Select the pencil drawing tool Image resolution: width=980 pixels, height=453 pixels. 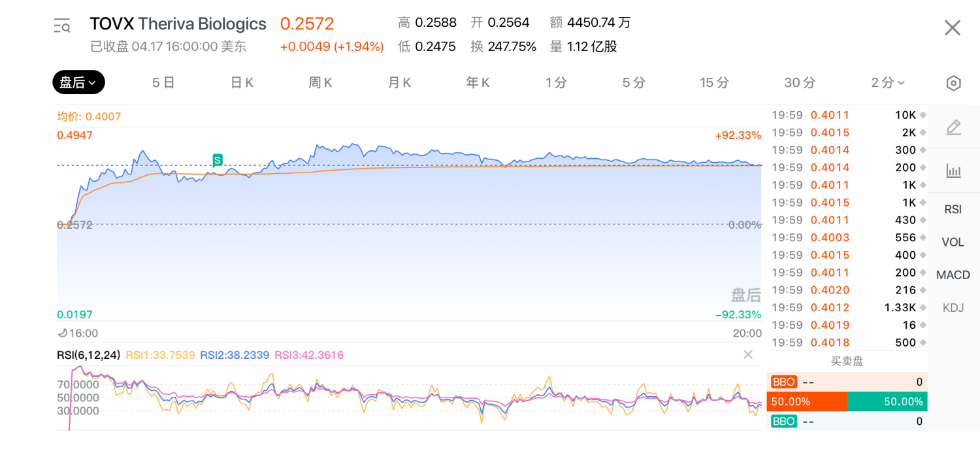pos(953,127)
